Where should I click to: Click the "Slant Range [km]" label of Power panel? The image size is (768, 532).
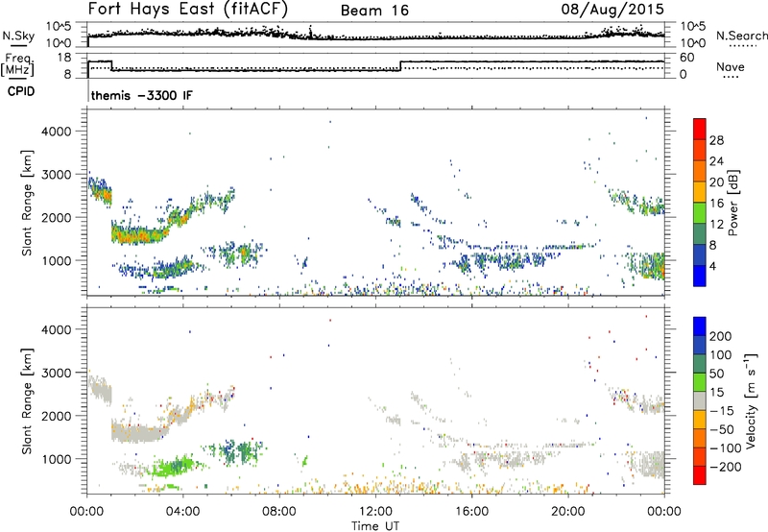pos(27,203)
